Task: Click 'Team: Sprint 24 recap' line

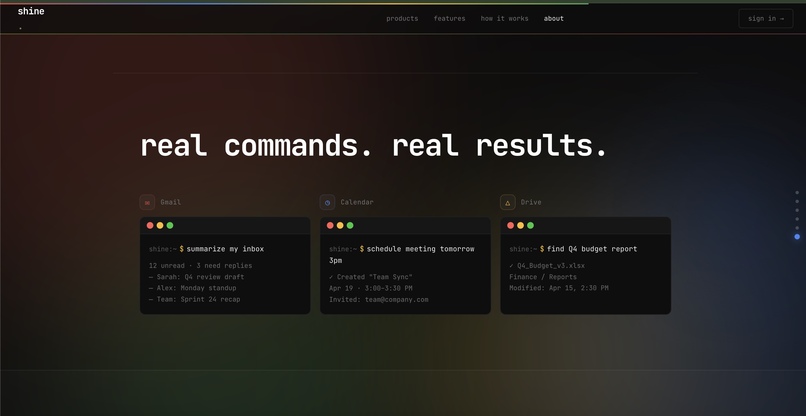Action: 194,299
